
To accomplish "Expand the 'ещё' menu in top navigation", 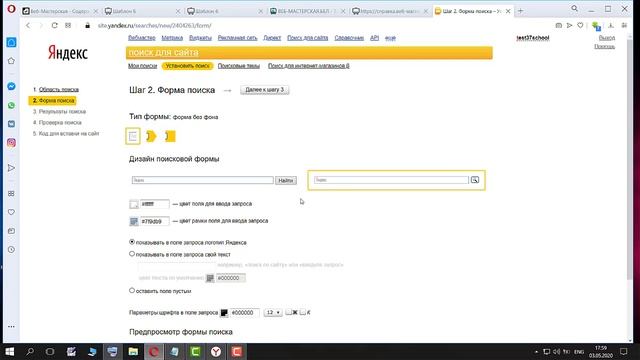I will [390, 38].
